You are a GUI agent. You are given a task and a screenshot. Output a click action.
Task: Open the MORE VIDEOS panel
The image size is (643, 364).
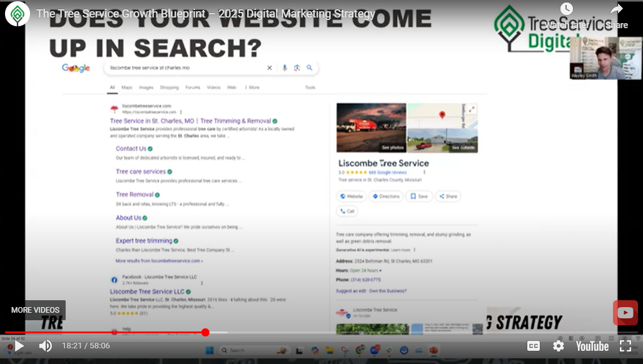tap(35, 310)
